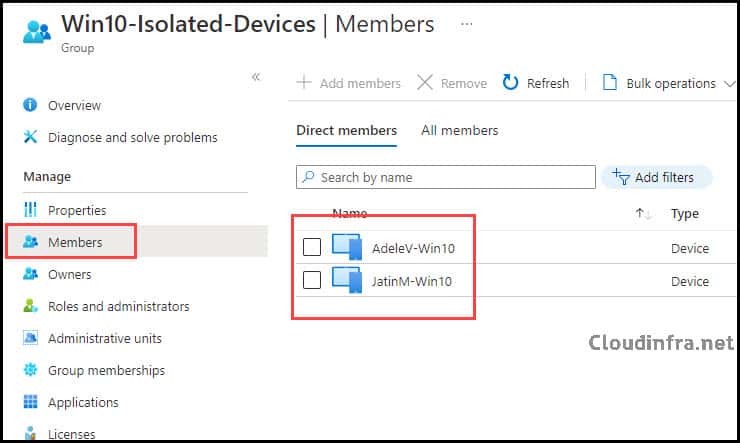
Task: Click the Group memberships gear icon
Action: [x=31, y=370]
